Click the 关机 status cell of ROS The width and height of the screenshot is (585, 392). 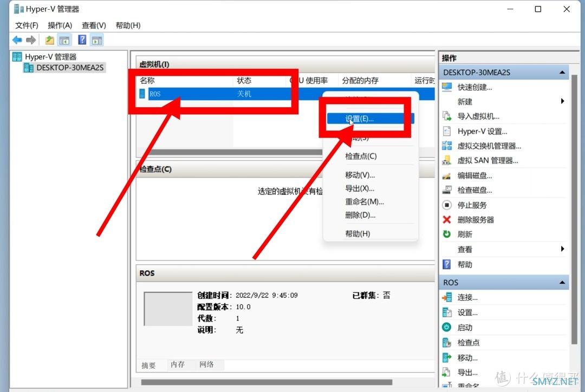click(244, 94)
